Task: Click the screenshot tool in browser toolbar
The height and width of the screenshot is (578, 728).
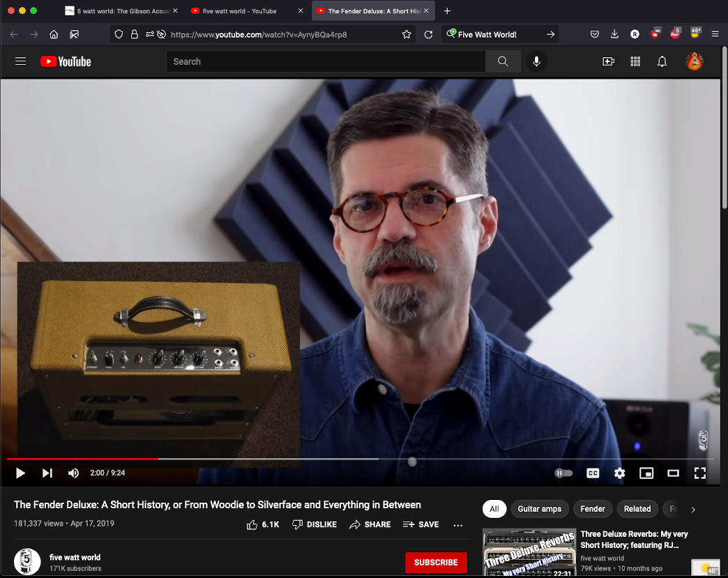Action: click(x=75, y=34)
